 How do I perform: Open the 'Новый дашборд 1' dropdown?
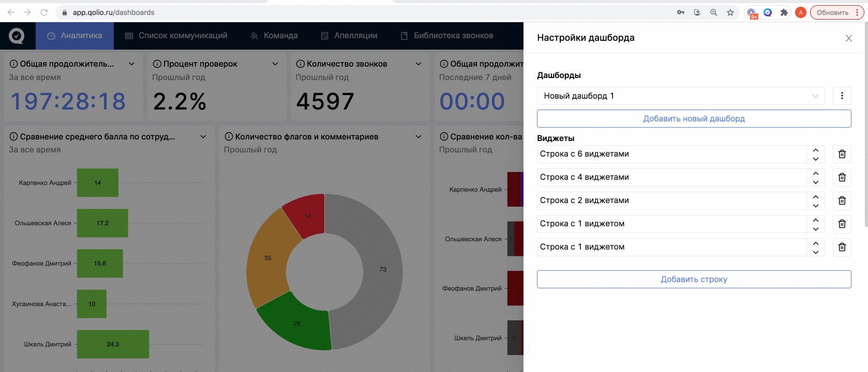681,96
